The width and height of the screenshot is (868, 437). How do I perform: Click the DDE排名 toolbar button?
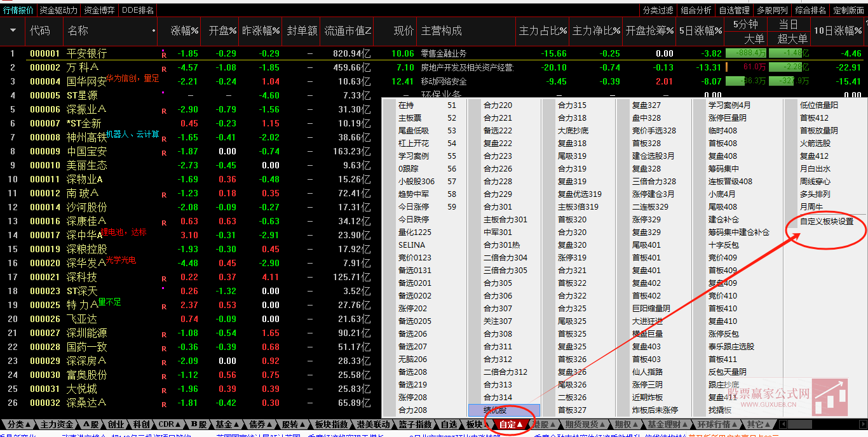tap(137, 10)
